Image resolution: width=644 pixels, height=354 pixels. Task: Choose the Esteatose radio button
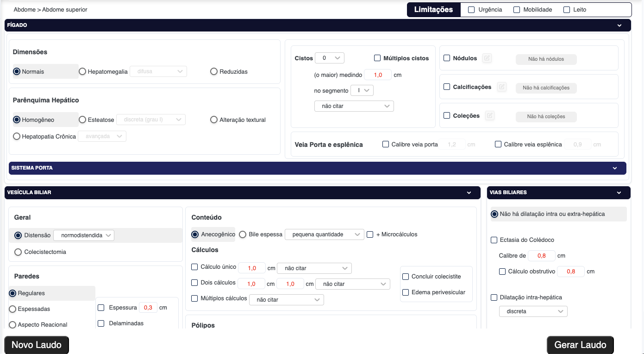(x=82, y=120)
